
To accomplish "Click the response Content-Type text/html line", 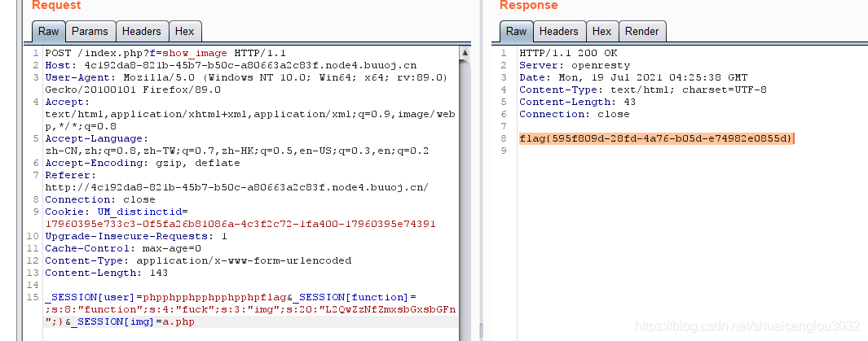I will (x=643, y=90).
